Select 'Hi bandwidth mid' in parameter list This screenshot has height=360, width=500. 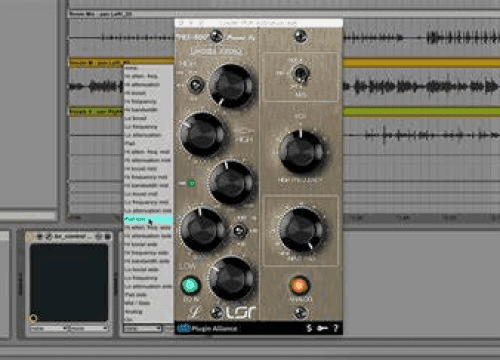click(148, 185)
